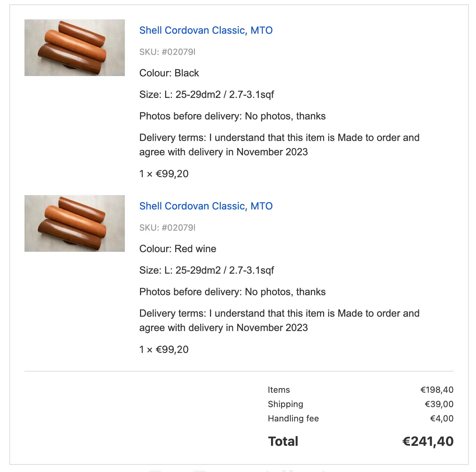Click the Size line of the Red wine item
This screenshot has height=472, width=476.
point(206,270)
